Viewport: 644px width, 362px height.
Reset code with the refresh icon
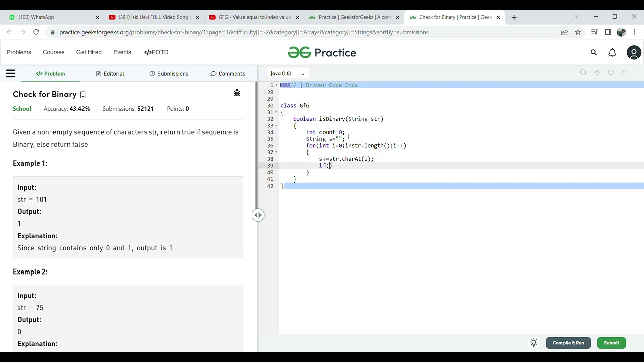point(611,73)
